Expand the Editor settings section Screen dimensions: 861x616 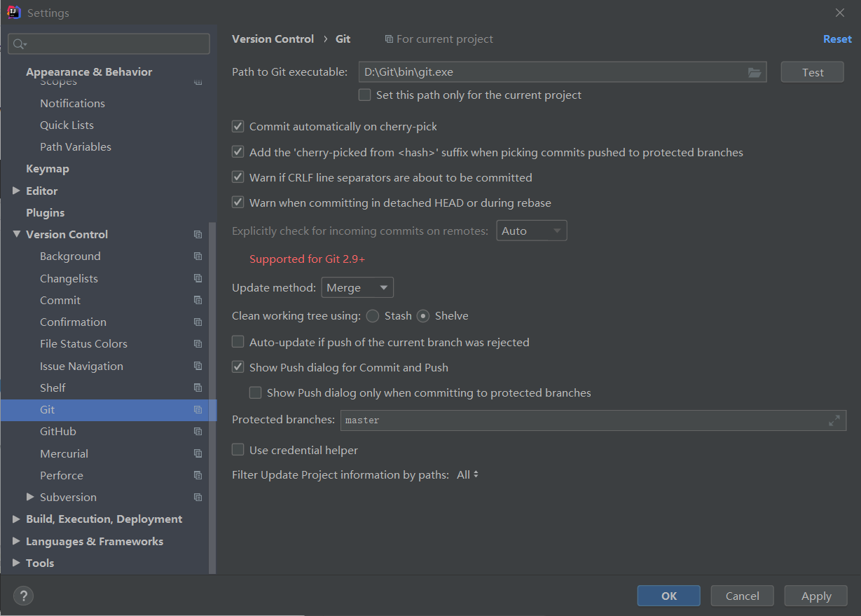pyautogui.click(x=17, y=191)
